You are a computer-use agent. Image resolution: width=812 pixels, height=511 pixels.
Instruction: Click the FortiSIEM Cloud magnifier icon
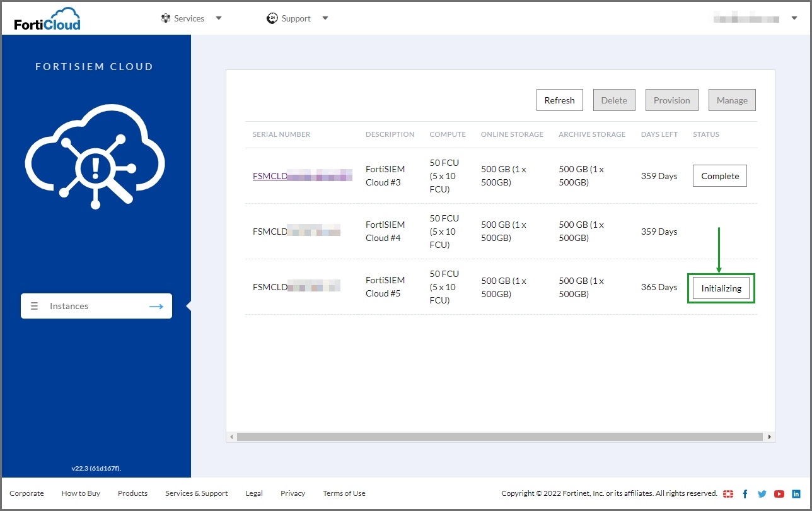coord(95,156)
